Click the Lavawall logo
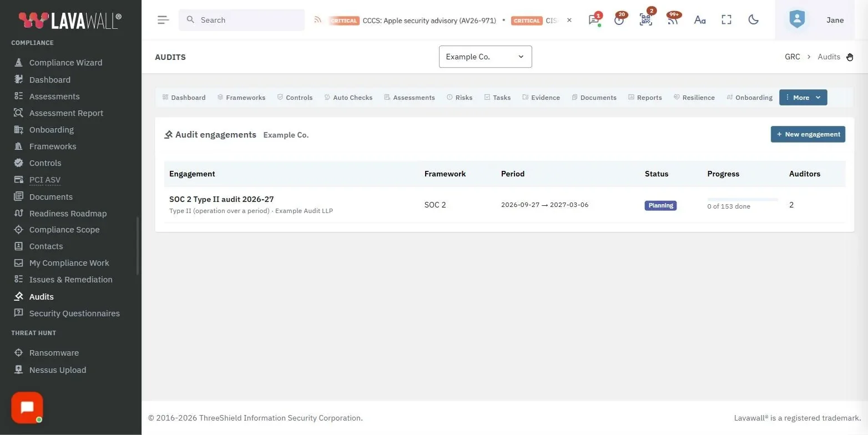 click(70, 20)
